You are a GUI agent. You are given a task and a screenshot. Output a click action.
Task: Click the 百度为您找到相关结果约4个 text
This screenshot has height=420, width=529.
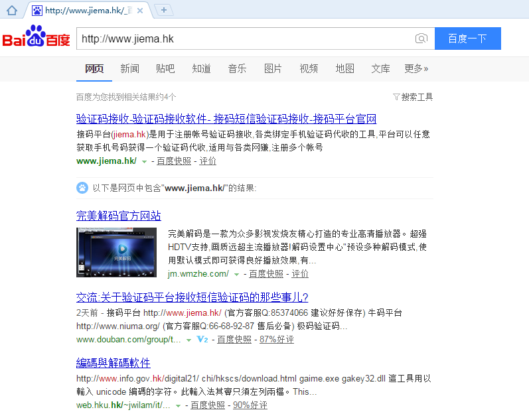[x=126, y=97]
